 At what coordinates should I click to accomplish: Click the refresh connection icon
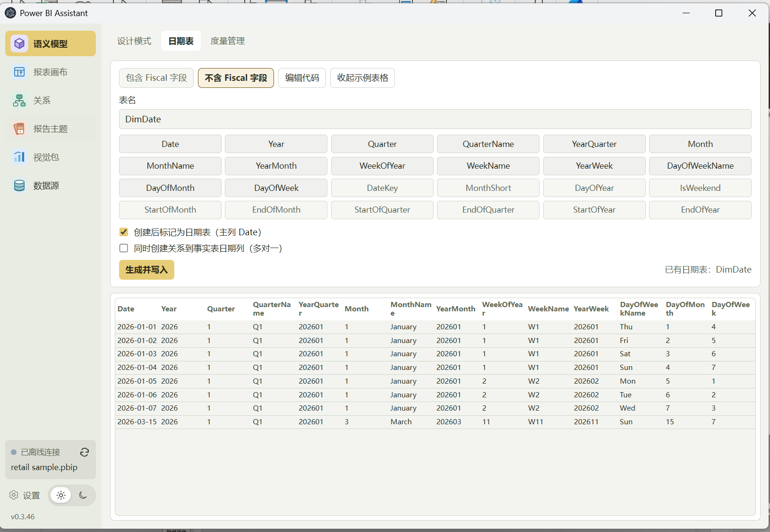85,452
